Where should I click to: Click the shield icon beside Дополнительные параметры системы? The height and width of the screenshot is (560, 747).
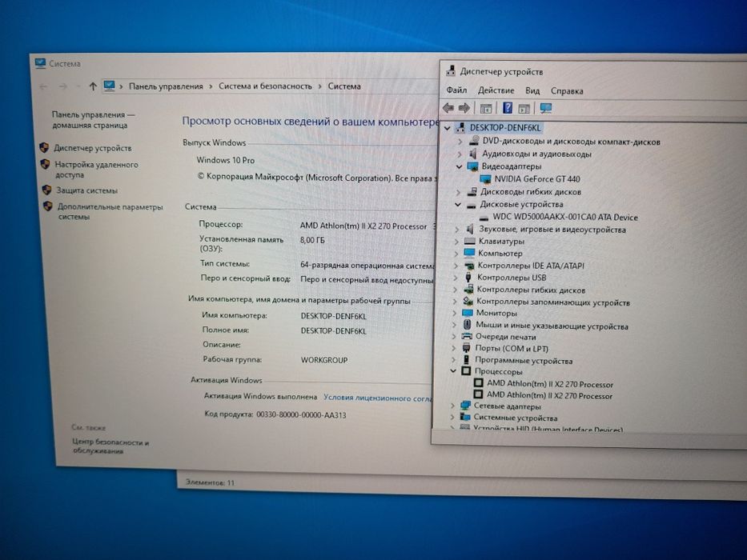48,206
